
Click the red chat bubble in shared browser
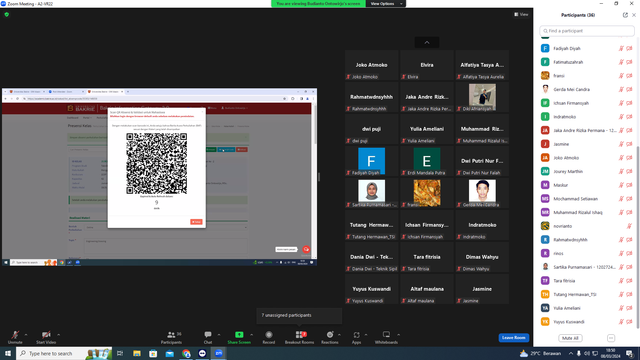306,249
